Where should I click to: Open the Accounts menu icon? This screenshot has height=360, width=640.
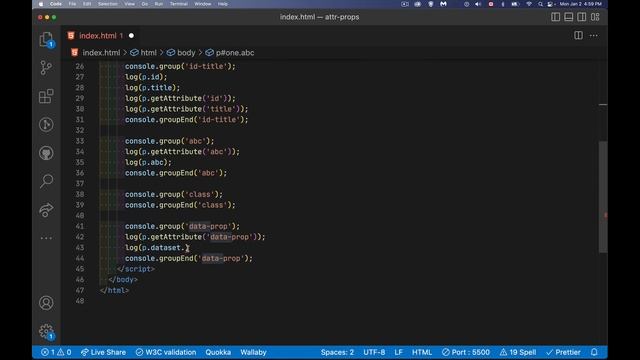tap(46, 303)
